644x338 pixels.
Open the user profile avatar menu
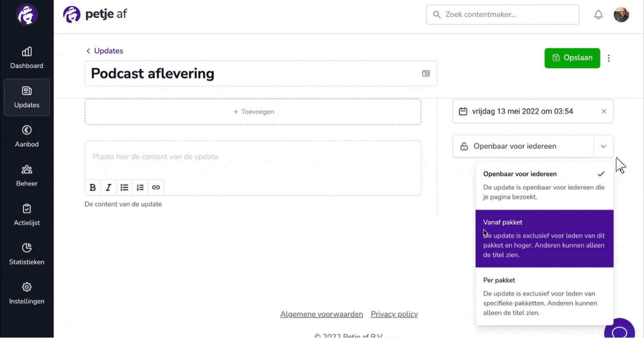[622, 15]
